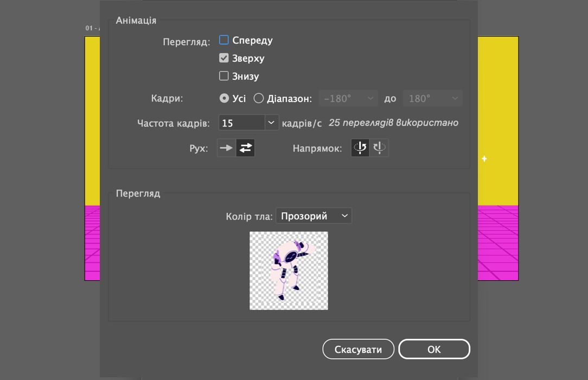Enable the Спереду view checkbox
This screenshot has height=380, width=588.
[224, 40]
